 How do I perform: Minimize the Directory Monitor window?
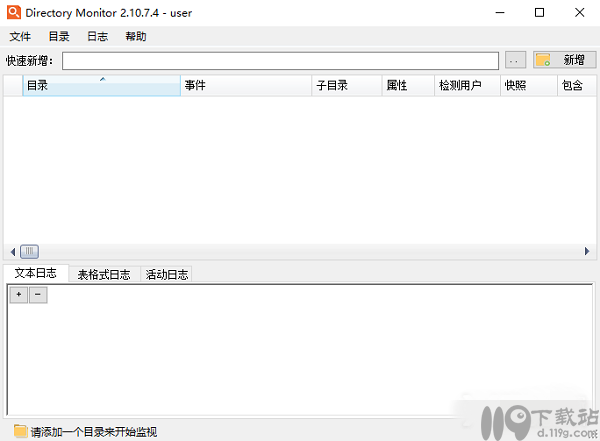pos(500,13)
